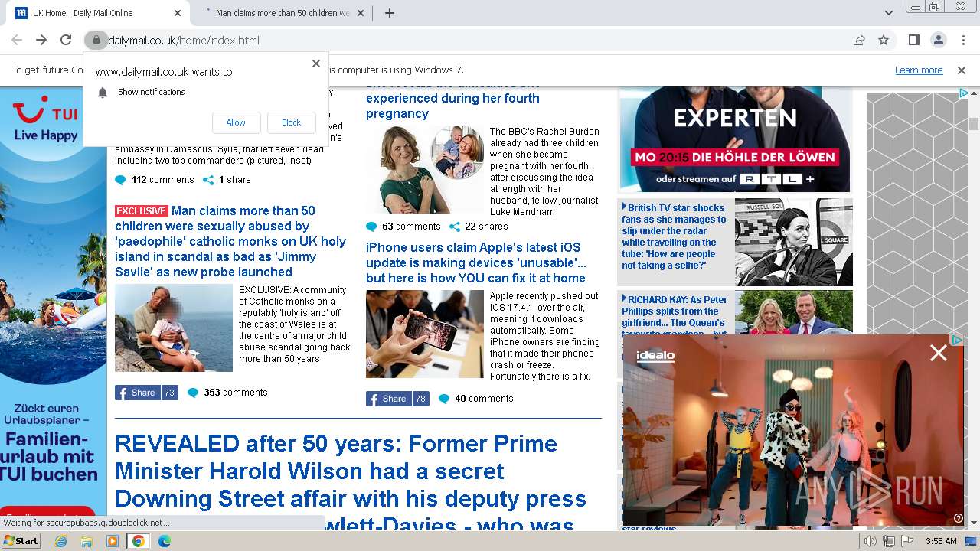Open media player from taskbar

click(113, 541)
